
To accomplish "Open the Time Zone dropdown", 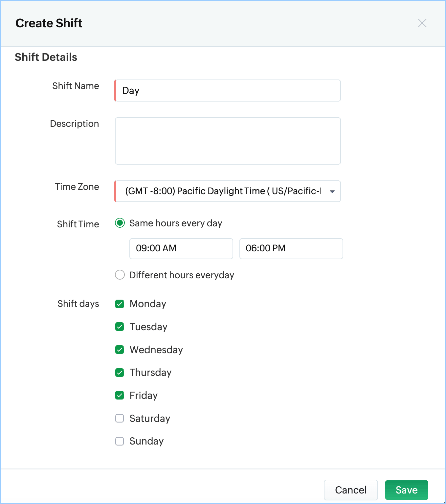I will tap(223, 191).
